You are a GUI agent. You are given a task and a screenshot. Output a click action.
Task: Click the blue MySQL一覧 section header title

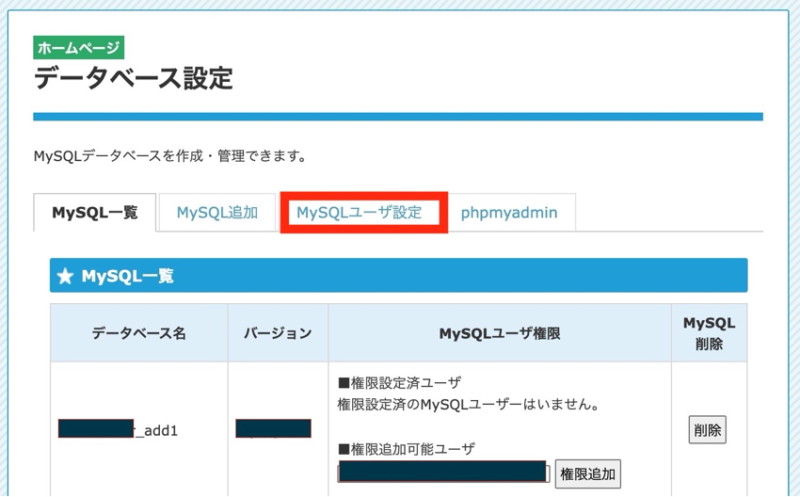(128, 276)
